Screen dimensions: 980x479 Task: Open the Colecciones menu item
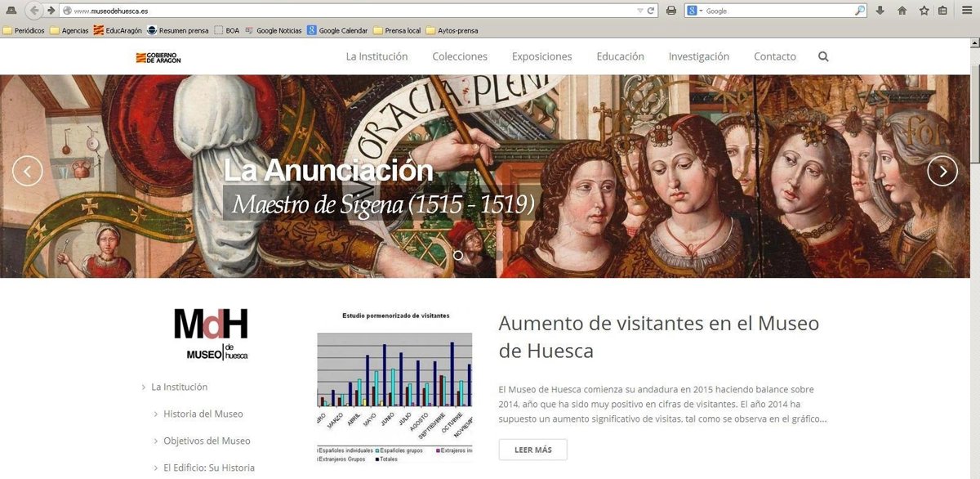click(x=460, y=56)
